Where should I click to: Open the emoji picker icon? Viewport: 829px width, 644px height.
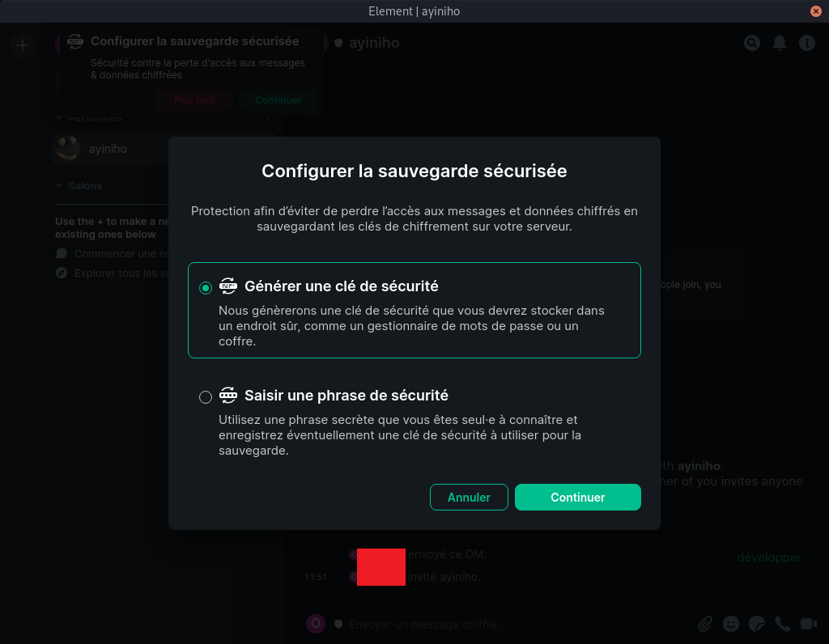click(x=731, y=624)
